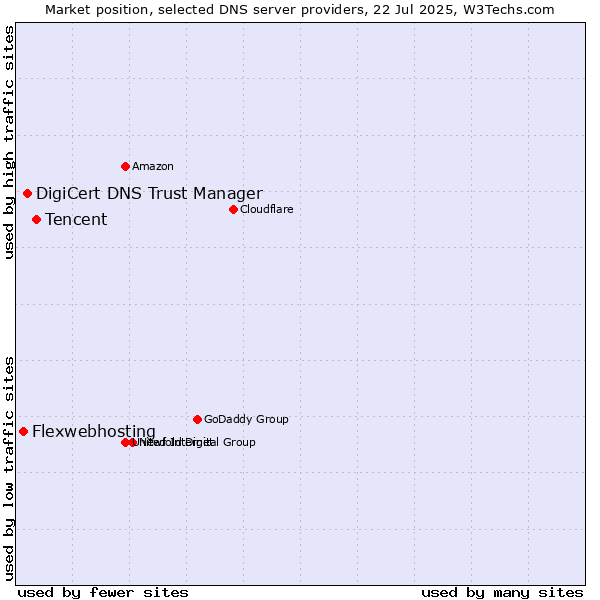Click the DigiCert DNS Trust Manager marker
This screenshot has width=600, height=600.
click(27, 194)
